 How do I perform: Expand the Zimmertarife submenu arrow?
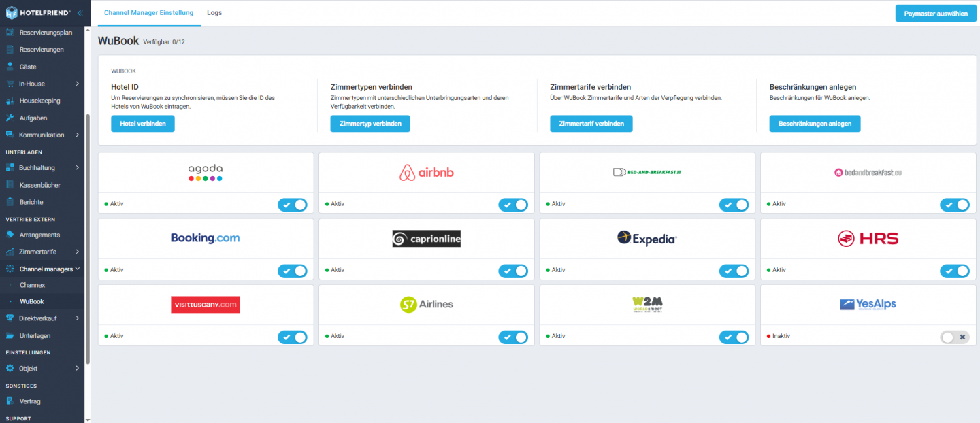[x=77, y=252]
